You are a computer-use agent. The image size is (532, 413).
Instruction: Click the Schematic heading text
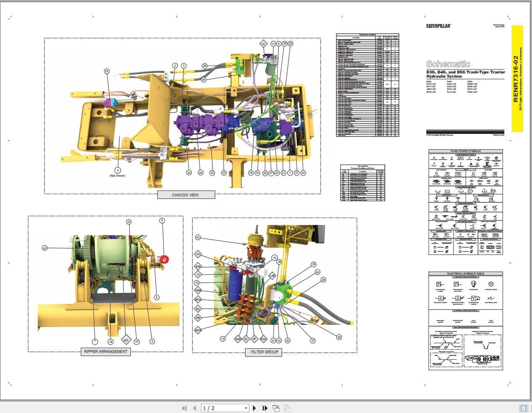click(x=449, y=64)
